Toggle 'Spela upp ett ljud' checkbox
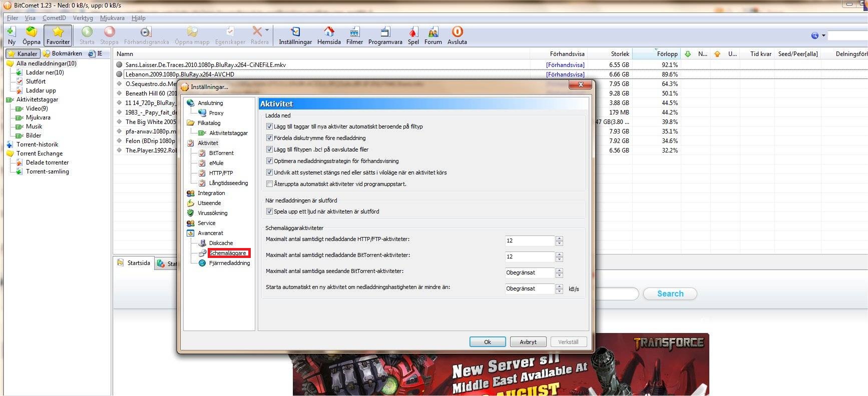Viewport: 868px width, 396px height. click(270, 211)
